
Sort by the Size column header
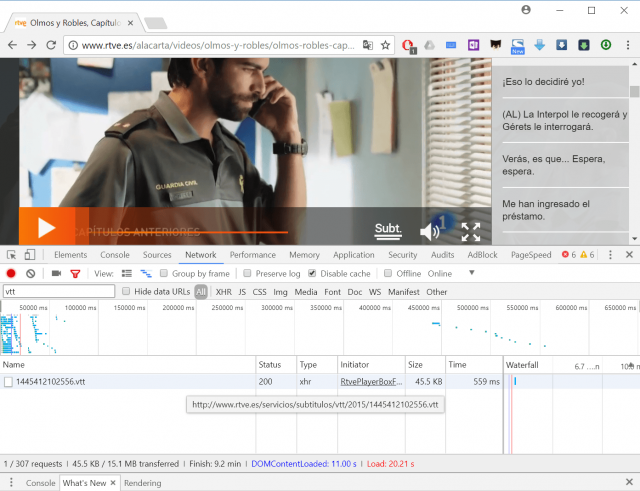[x=425, y=364]
